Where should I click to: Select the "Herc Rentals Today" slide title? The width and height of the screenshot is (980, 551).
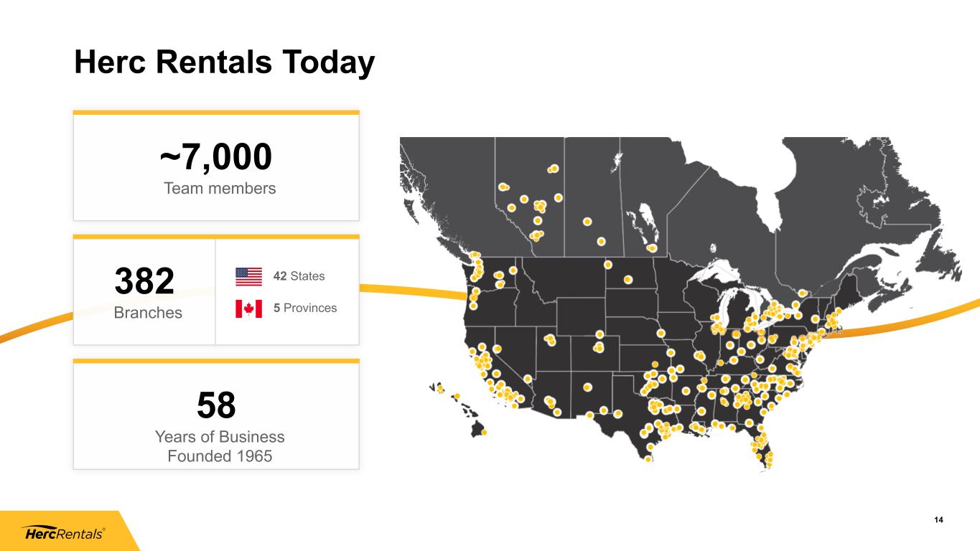224,63
